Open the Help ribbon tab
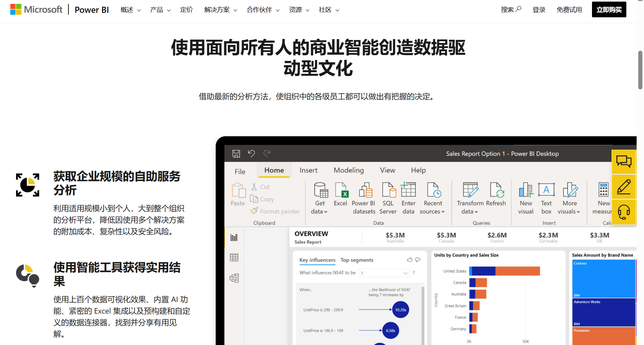 pyautogui.click(x=418, y=170)
